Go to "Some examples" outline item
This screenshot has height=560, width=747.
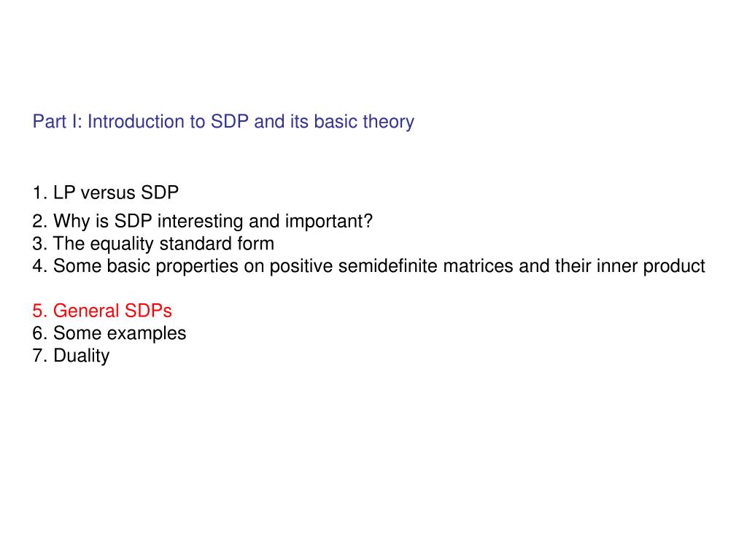(x=109, y=333)
